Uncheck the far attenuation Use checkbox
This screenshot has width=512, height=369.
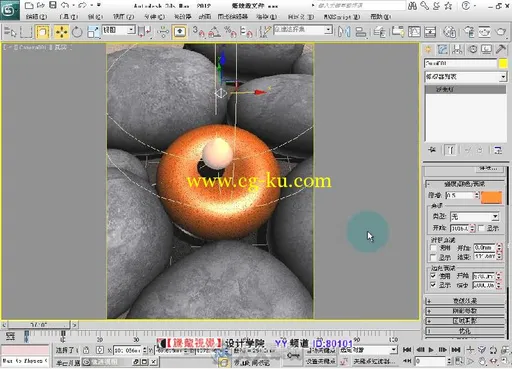pos(433,276)
